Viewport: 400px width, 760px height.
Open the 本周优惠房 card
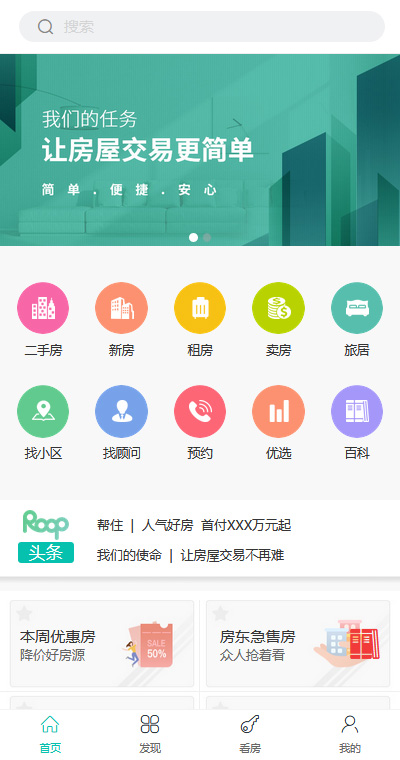[x=102, y=644]
